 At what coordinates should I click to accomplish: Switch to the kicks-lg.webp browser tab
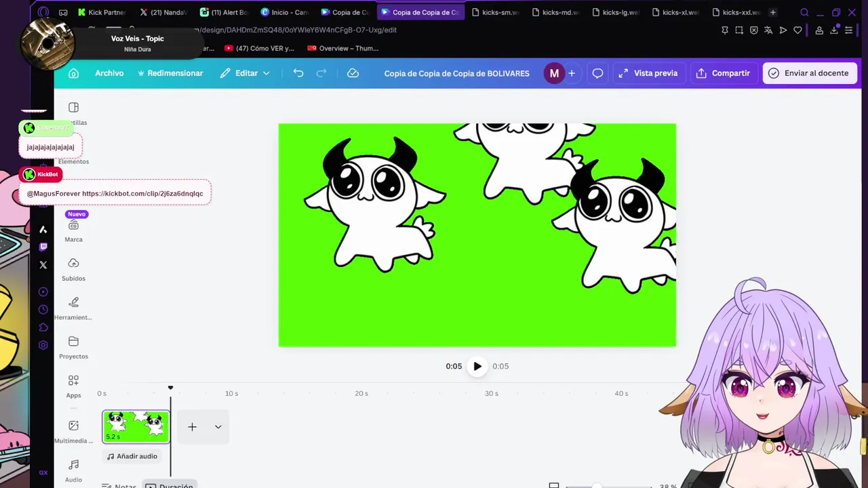point(616,12)
